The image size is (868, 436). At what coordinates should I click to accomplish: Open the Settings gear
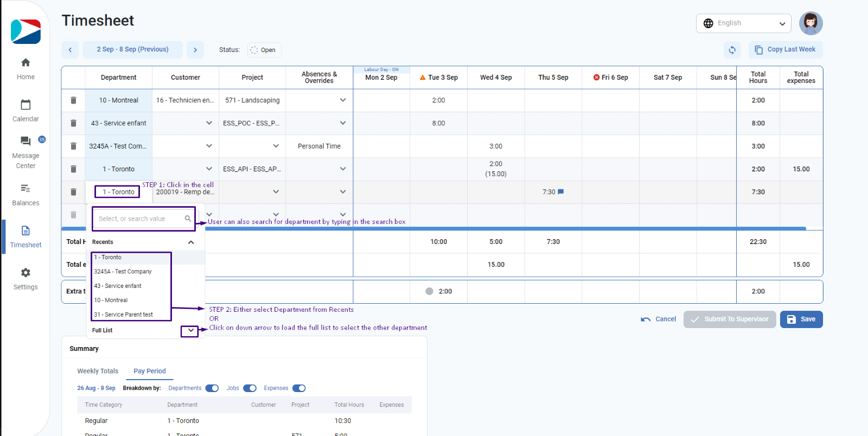click(25, 279)
